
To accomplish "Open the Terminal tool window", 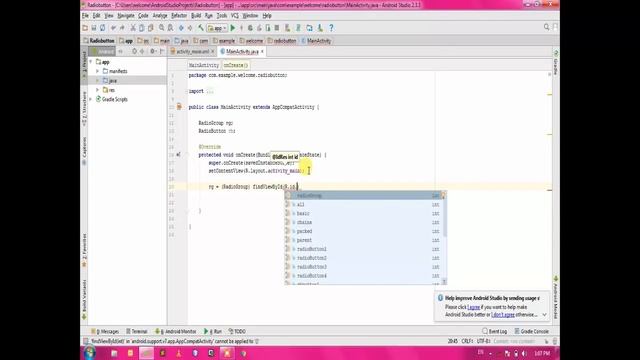I will pyautogui.click(x=137, y=331).
